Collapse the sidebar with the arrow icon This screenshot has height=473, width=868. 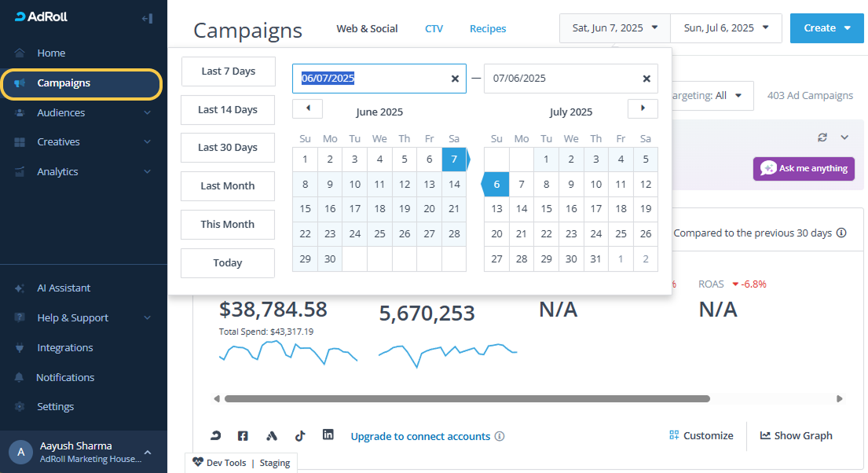[x=147, y=18]
